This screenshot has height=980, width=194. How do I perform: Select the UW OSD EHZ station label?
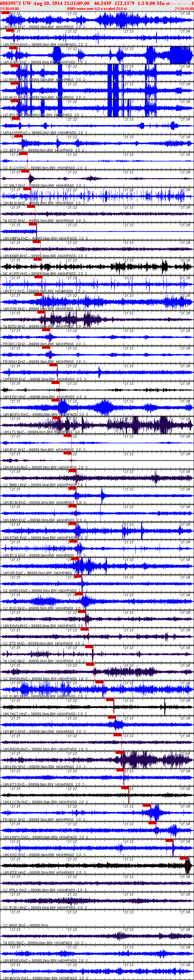(x=44, y=855)
